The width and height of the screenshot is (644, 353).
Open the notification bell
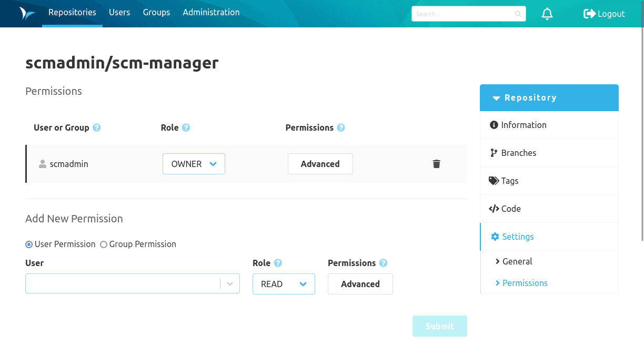pos(547,14)
